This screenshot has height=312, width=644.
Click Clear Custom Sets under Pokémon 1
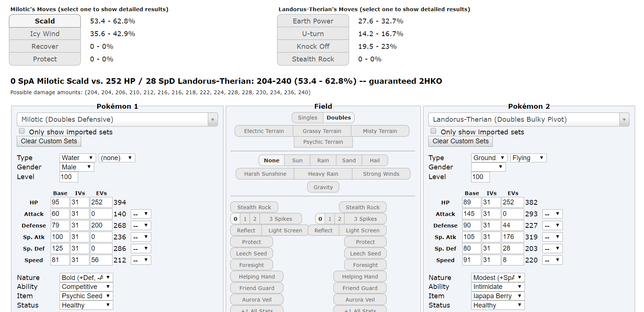point(49,141)
